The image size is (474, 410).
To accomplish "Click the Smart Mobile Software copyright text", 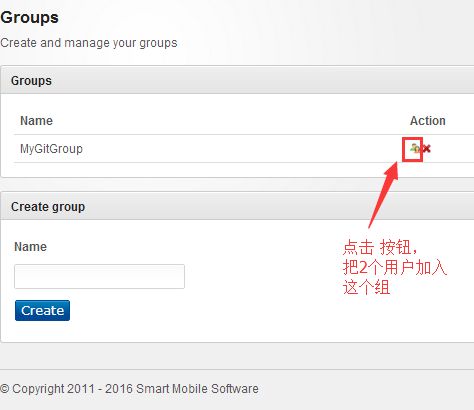I will pos(197,389).
